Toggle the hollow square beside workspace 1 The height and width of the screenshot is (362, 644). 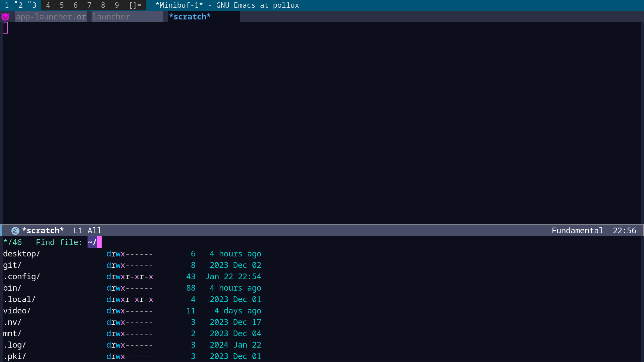(3, 3)
